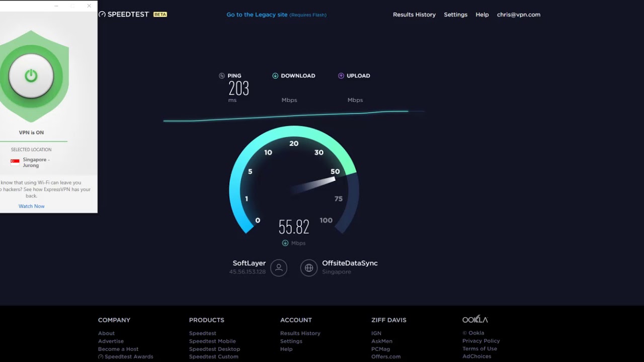Click the globe icon next to OffsiteDataSync

[309, 268]
